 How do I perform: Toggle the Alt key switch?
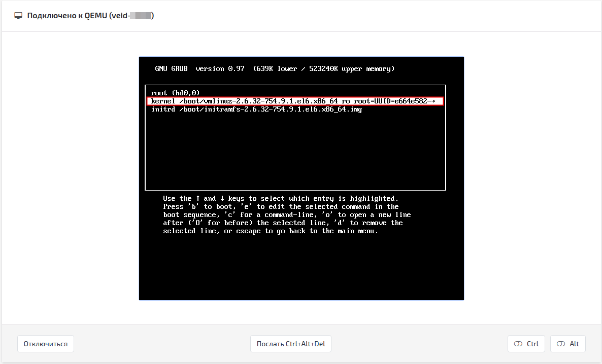click(568, 344)
